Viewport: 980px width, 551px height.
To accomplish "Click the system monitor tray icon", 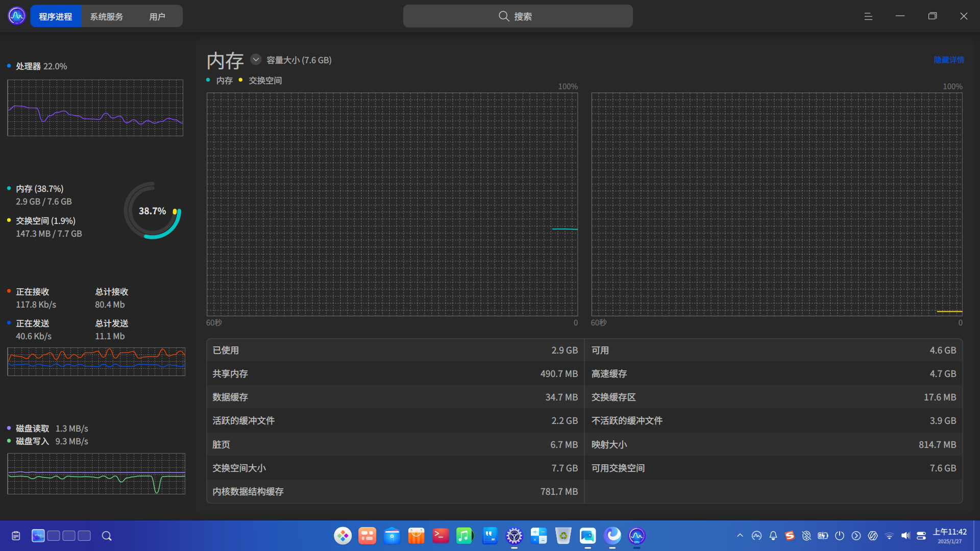I will click(x=756, y=536).
